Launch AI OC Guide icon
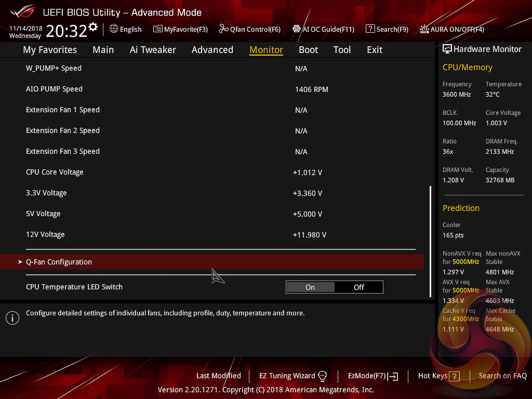Screen dimensions: 532x399 [x=297, y=29]
